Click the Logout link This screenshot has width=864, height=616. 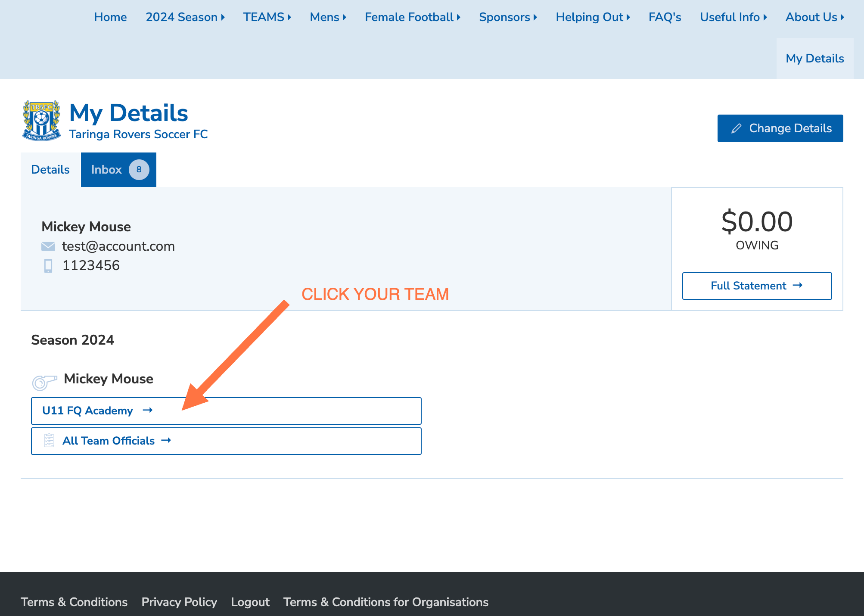pyautogui.click(x=250, y=602)
